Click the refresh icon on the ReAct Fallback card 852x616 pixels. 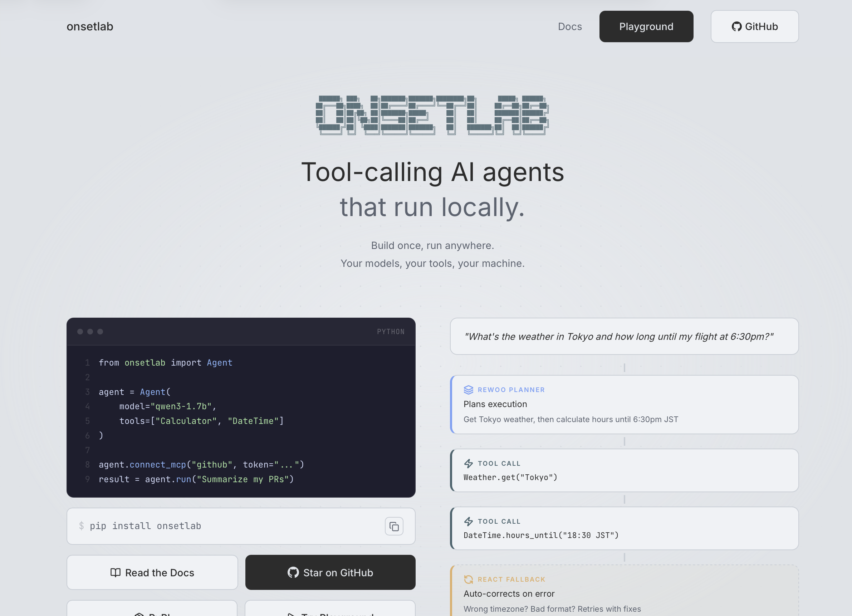(469, 579)
